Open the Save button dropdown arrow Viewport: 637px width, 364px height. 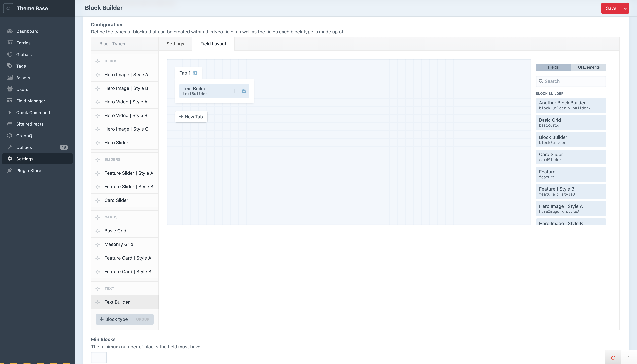[x=626, y=8]
